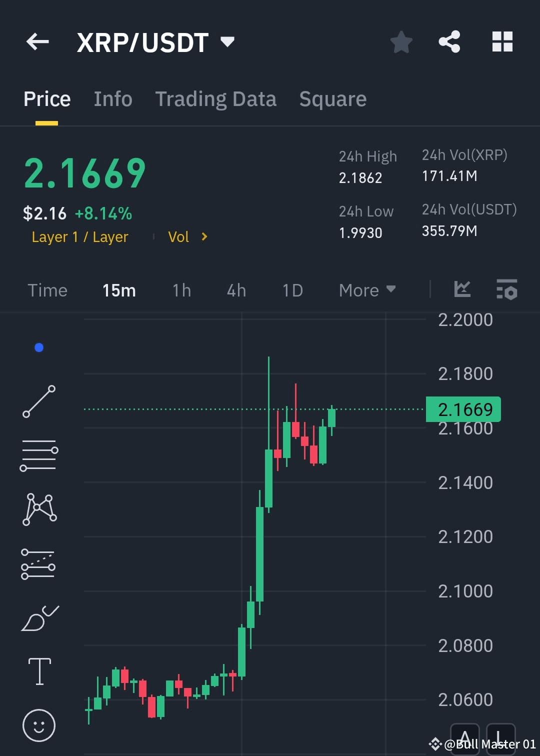Go back using the arrow button

pos(37,42)
